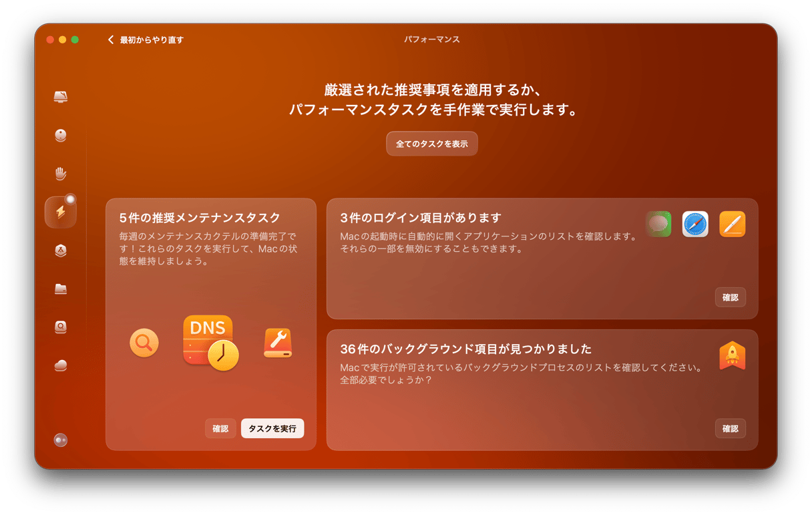Click the Safari login item icon
Viewport: 812px width, 515px height.
click(x=695, y=224)
